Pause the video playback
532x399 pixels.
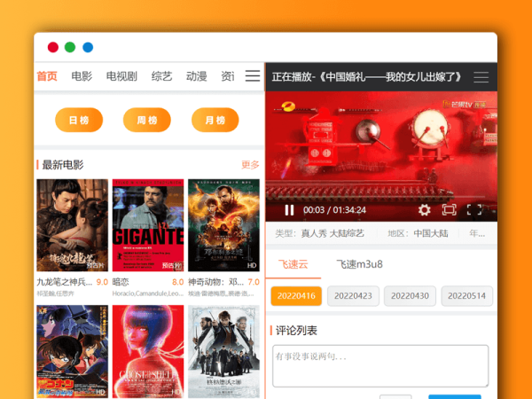289,210
